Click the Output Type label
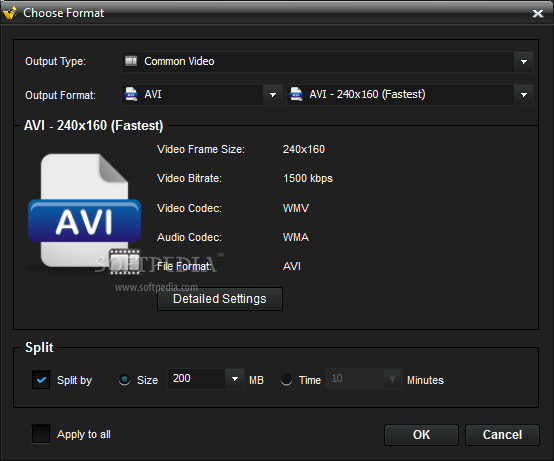The height and width of the screenshot is (461, 554). (x=55, y=61)
